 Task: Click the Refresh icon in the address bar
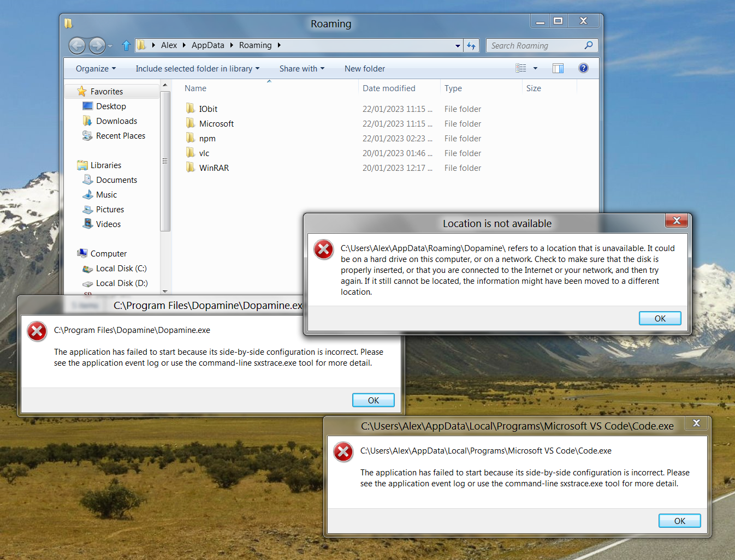(x=471, y=45)
